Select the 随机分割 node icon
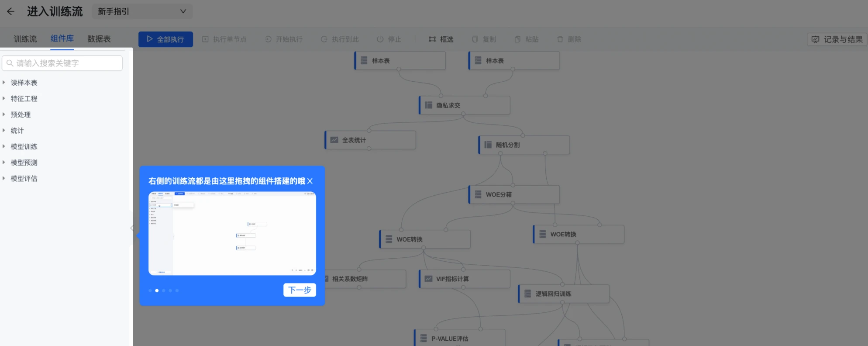 coord(488,145)
